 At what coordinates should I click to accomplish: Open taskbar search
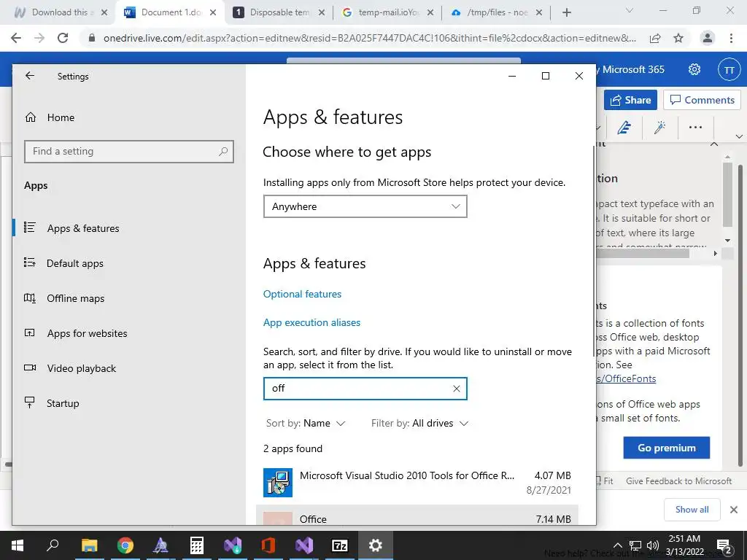[53, 545]
